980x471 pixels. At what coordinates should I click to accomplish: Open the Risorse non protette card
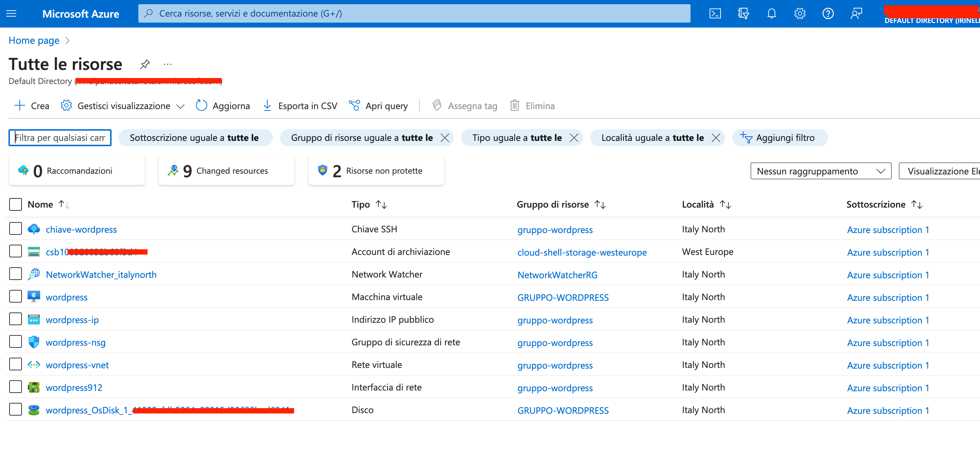click(x=376, y=171)
